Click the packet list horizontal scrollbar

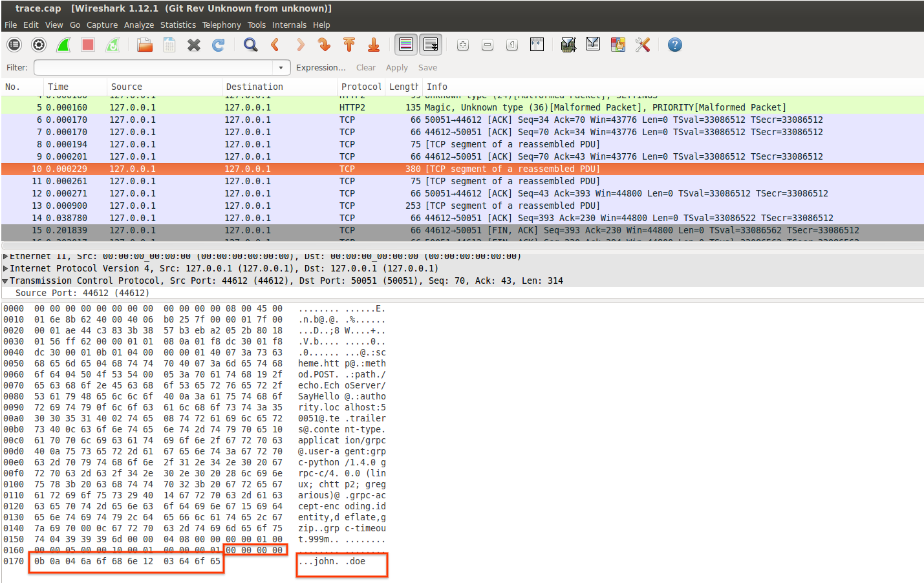coord(462,246)
